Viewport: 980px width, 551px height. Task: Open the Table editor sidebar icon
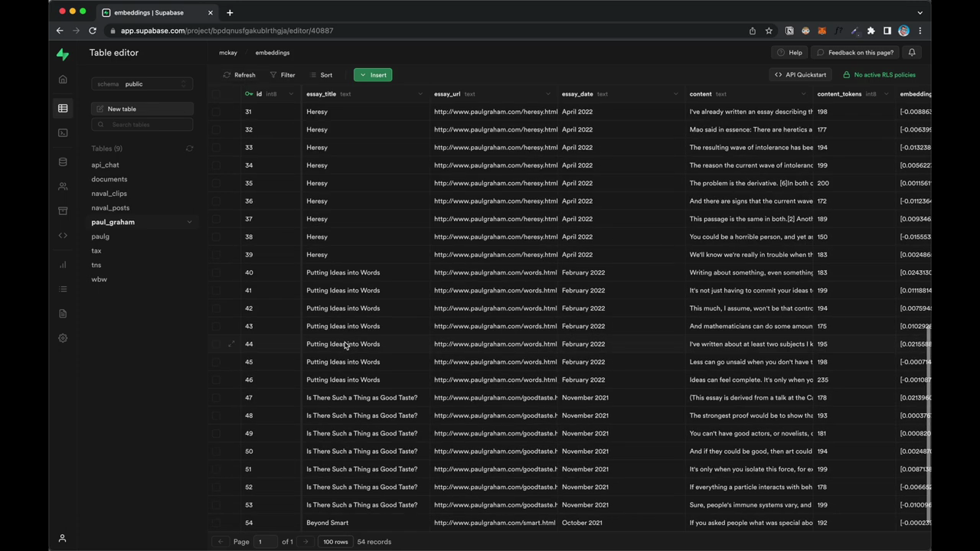coord(63,108)
